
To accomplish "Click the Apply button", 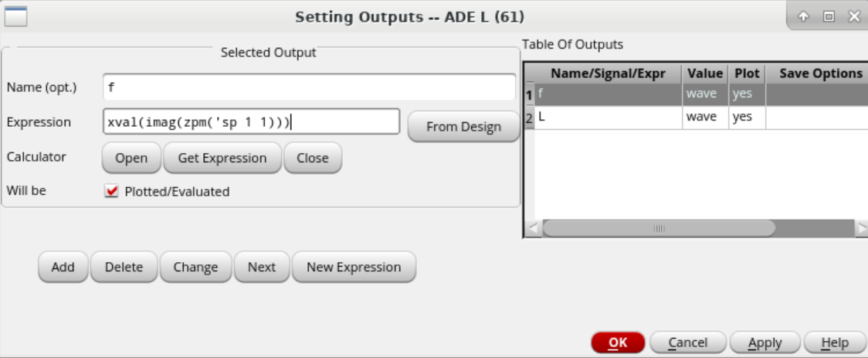I will (x=765, y=343).
